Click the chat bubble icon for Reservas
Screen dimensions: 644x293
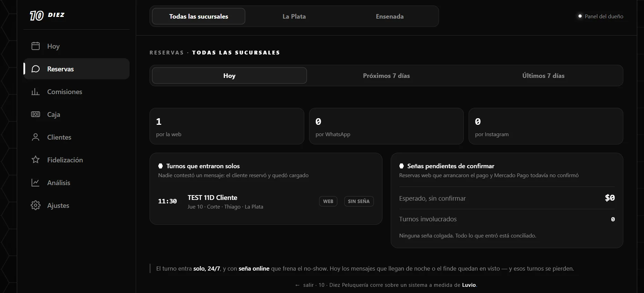click(35, 69)
